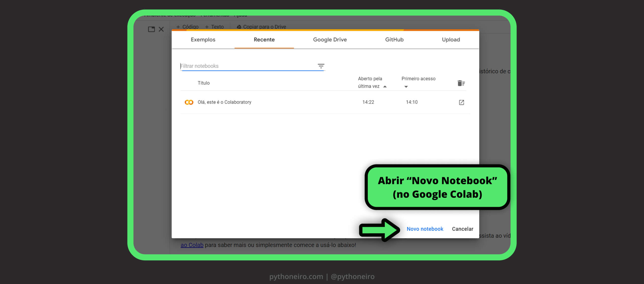This screenshot has width=644, height=284.
Task: Select the Recente tab
Action: coord(264,39)
